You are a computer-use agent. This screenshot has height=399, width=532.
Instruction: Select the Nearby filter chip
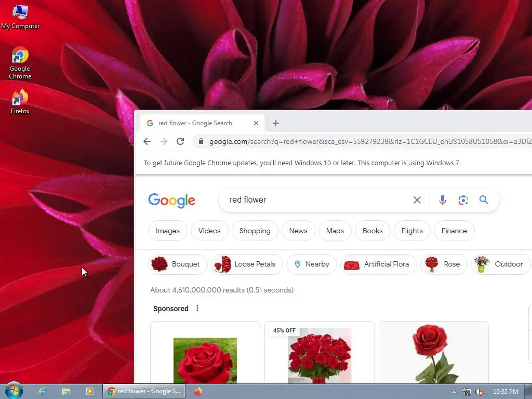point(312,264)
